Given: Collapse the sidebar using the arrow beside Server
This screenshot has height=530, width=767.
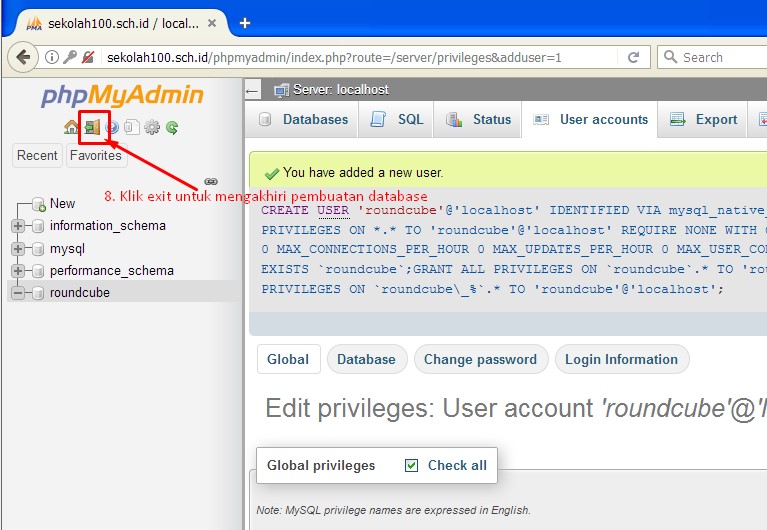Looking at the screenshot, I should click(252, 90).
